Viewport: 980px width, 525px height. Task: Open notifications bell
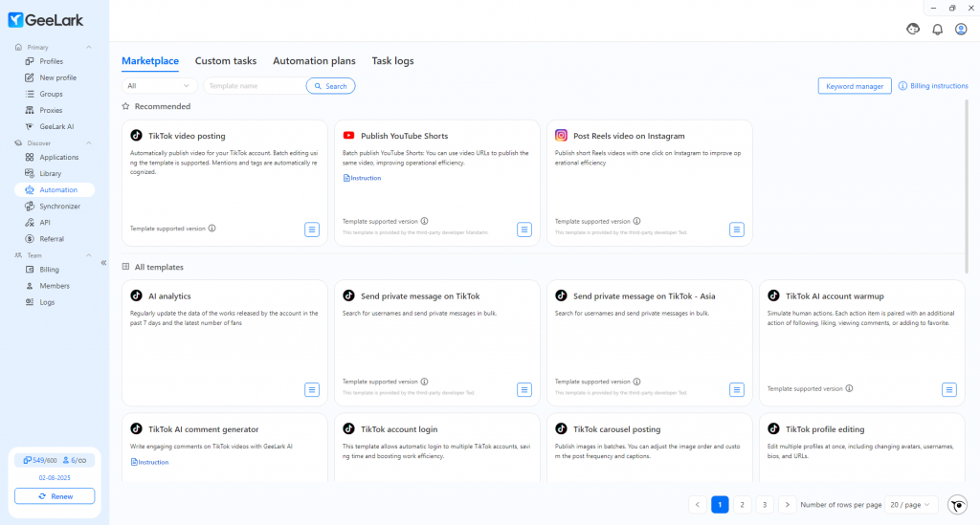point(938,30)
